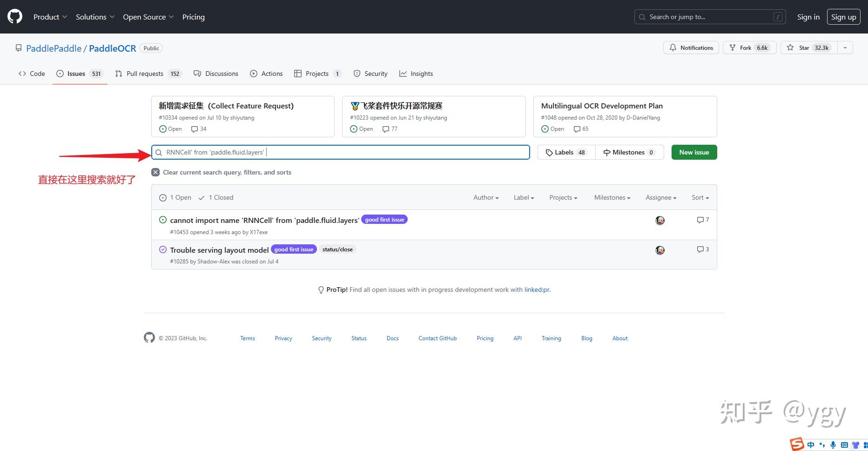Open the Pricing page in header
868x451 pixels.
(x=194, y=17)
